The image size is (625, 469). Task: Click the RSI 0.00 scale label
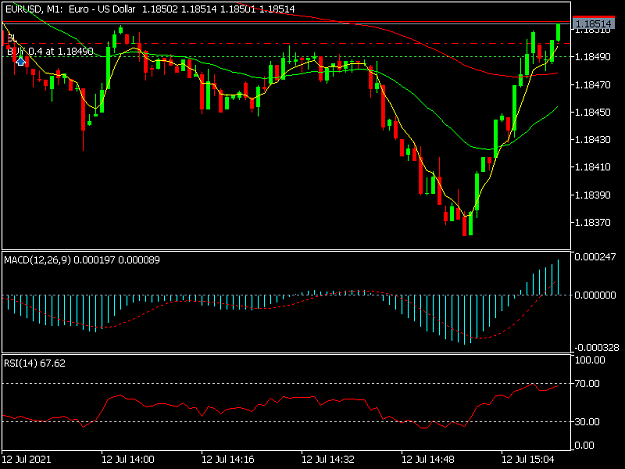[585, 445]
